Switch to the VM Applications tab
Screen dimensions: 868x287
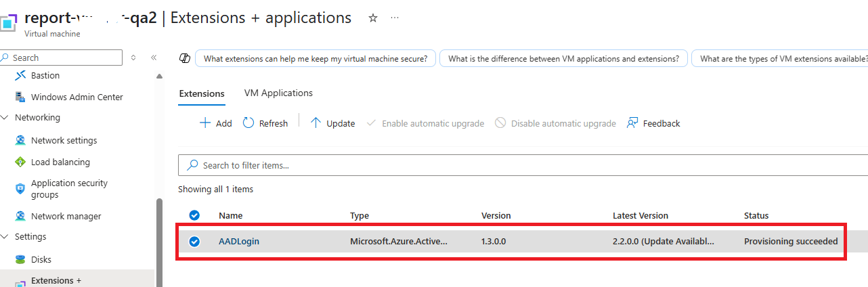278,93
